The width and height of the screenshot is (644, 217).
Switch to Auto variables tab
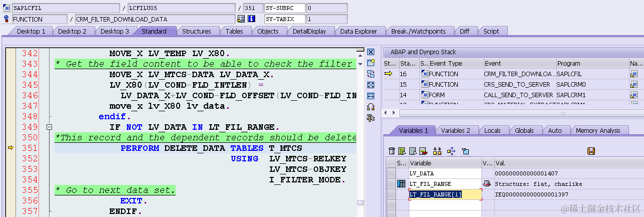[555, 130]
